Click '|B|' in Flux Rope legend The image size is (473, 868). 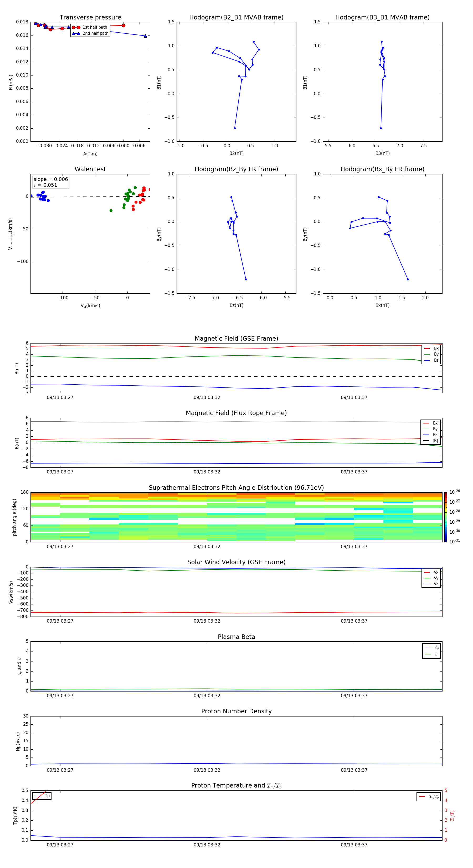[435, 441]
